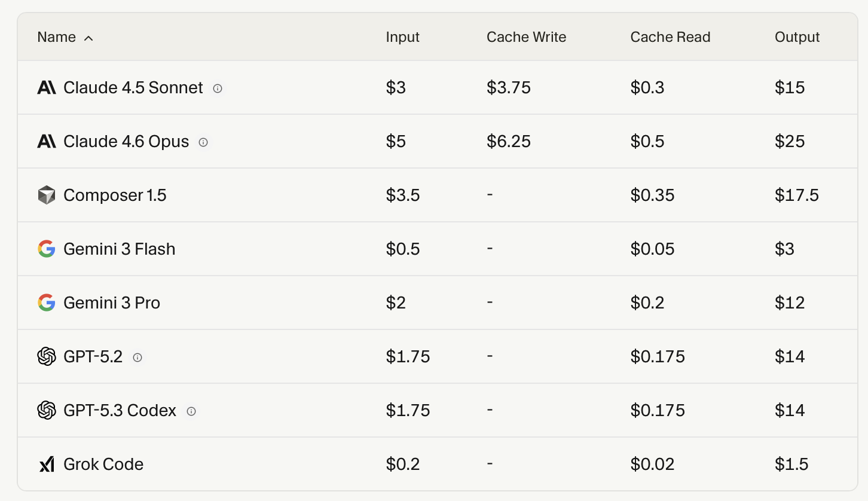Open info icon next to Claude 4.6 Opus

coord(203,142)
